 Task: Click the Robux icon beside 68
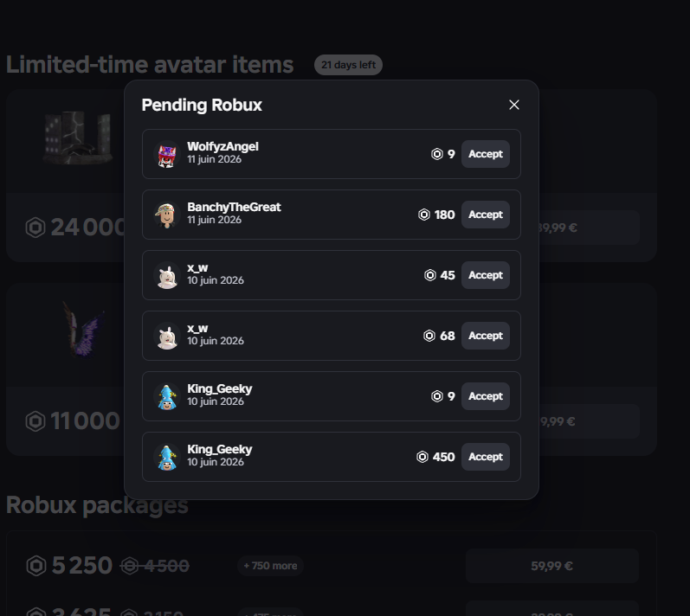429,336
